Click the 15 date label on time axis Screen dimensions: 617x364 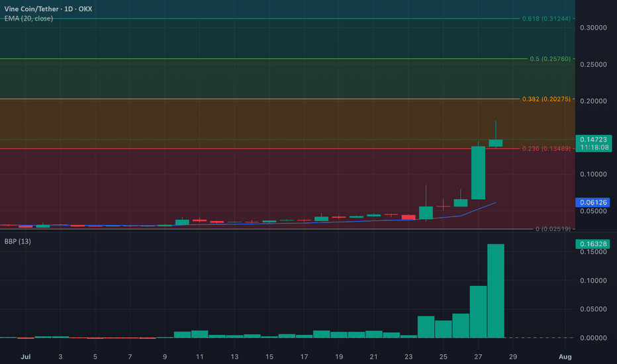(x=269, y=357)
